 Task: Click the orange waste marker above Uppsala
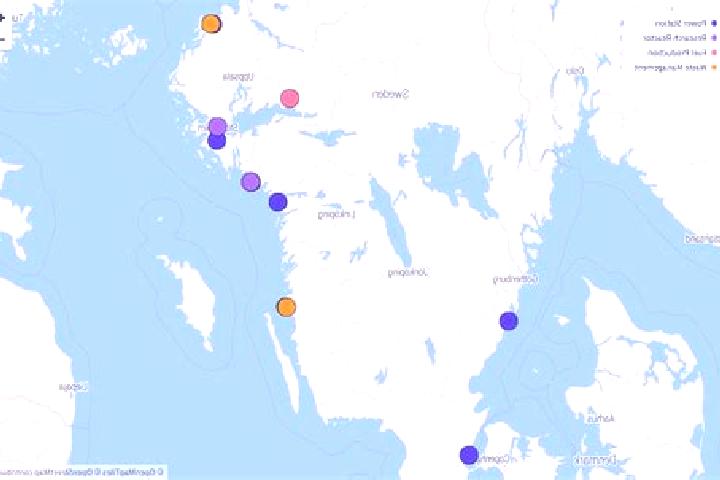point(211,23)
